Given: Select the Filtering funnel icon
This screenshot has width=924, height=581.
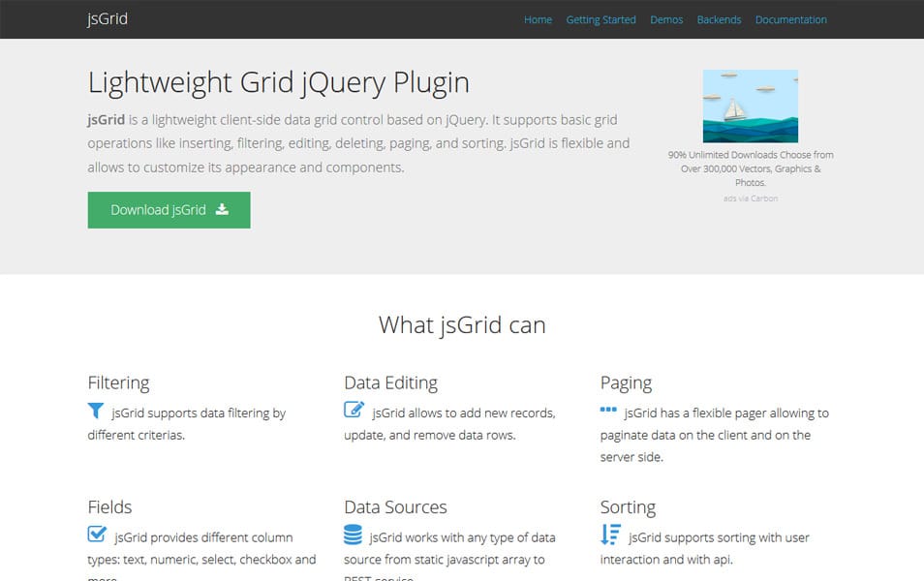Looking at the screenshot, I should point(96,412).
